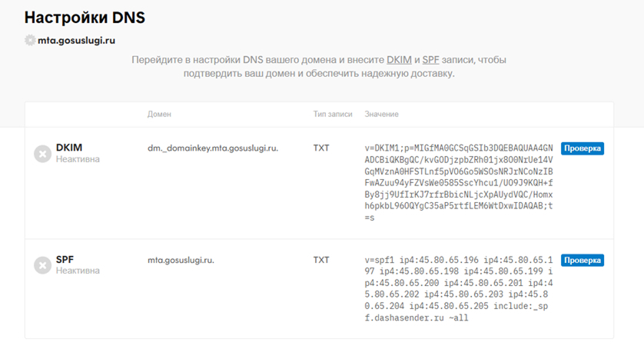The image size is (644, 349).
Task: Click the SPF inactive X status icon
Action: 42,265
